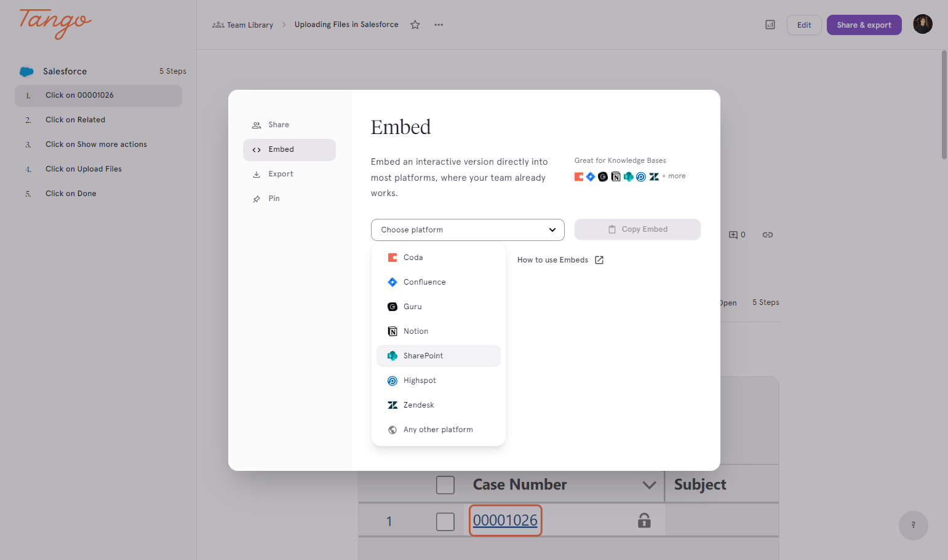Click the Edit button

(804, 25)
